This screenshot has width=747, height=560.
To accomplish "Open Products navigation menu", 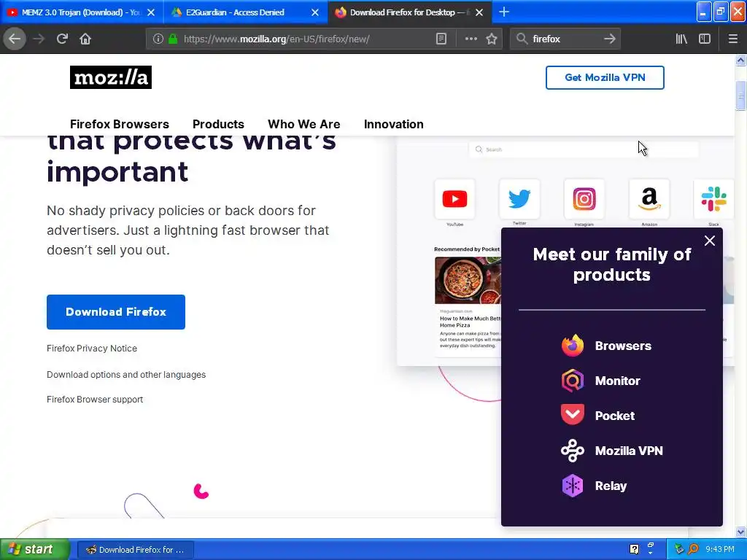I will click(218, 124).
